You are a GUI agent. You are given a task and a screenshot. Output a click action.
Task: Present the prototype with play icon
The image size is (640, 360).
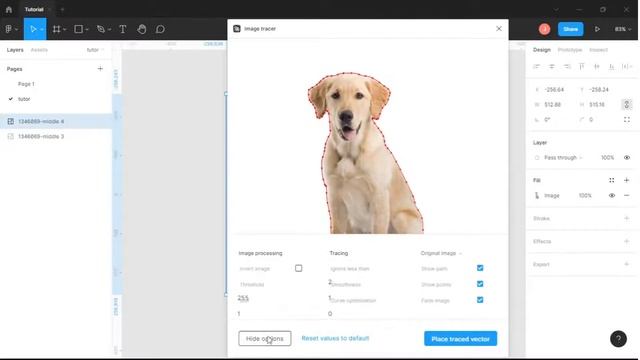(597, 29)
